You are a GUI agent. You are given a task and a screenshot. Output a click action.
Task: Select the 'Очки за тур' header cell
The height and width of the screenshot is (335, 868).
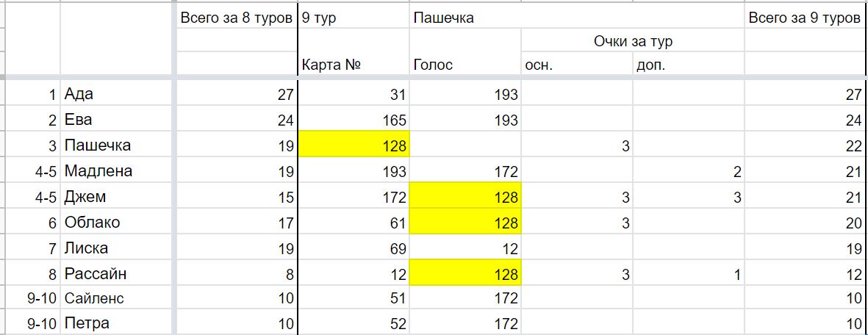click(633, 41)
